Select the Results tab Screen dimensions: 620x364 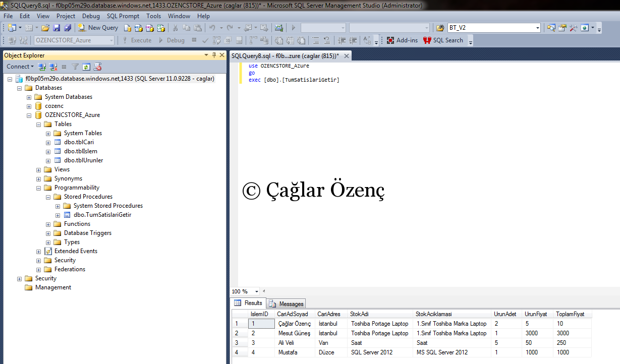(x=248, y=303)
